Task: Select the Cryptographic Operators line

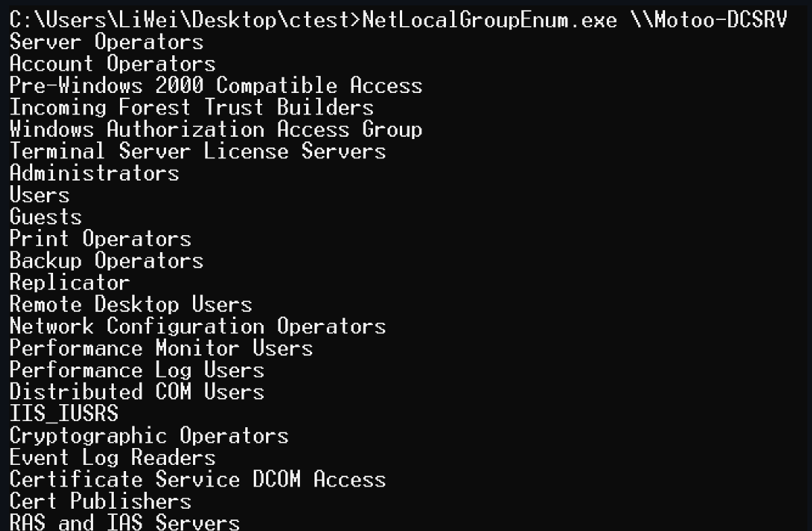Action: pyautogui.click(x=149, y=436)
